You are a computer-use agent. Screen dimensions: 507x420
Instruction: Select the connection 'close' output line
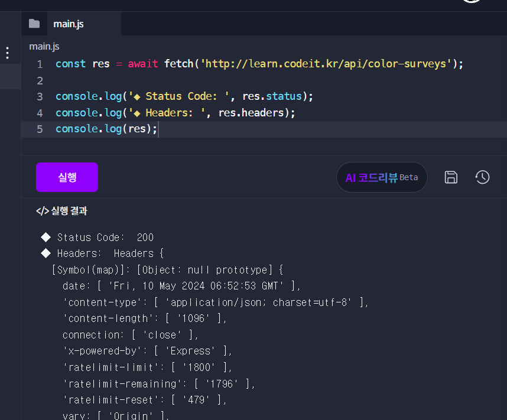click(x=131, y=335)
